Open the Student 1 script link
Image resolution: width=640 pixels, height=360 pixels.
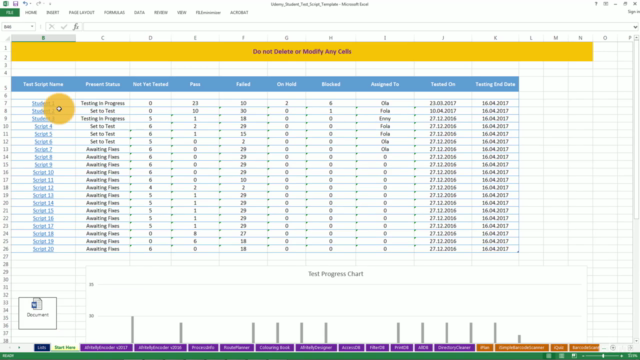(43, 103)
